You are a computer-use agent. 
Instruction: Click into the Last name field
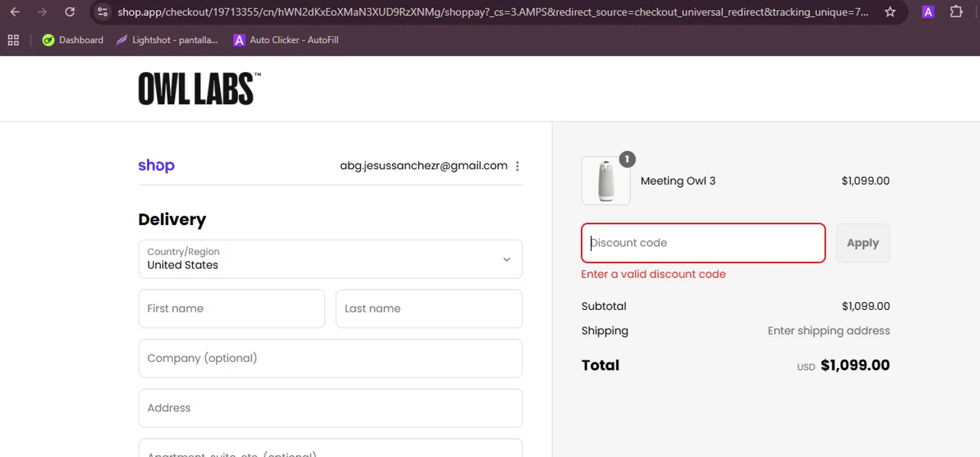click(x=429, y=309)
